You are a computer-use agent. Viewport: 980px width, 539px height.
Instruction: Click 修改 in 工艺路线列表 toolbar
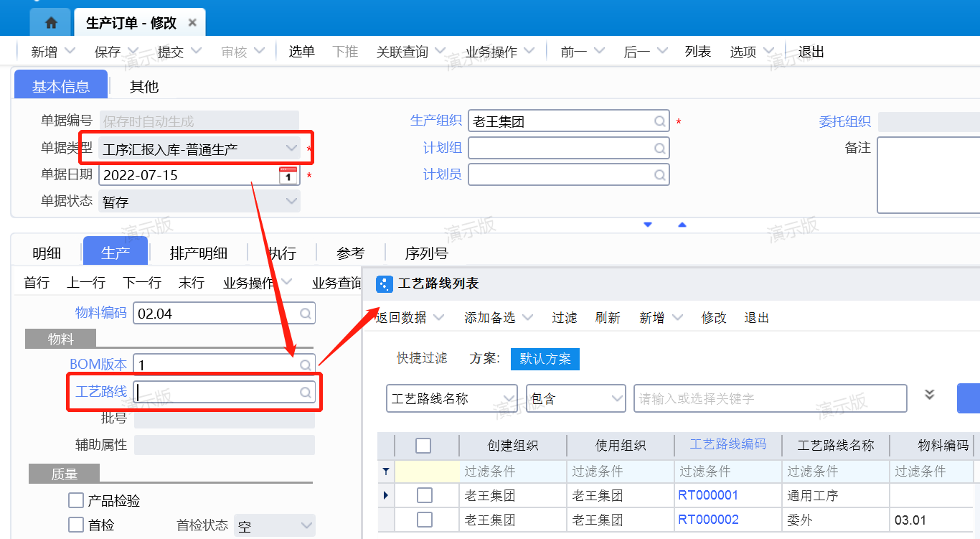pyautogui.click(x=714, y=317)
